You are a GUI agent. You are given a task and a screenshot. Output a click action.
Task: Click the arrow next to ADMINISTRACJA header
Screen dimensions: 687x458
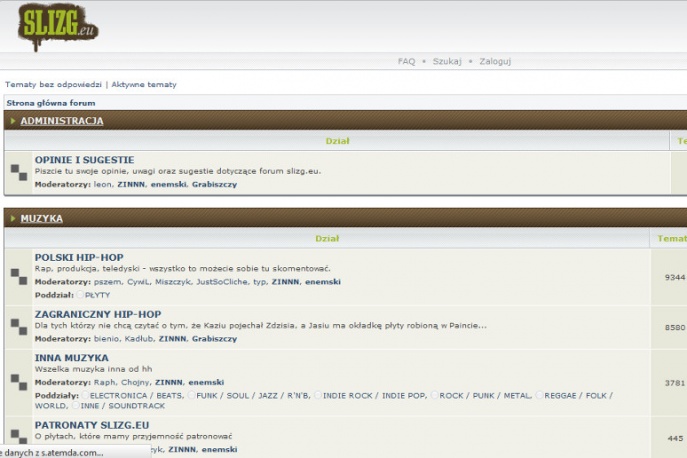pyautogui.click(x=12, y=121)
